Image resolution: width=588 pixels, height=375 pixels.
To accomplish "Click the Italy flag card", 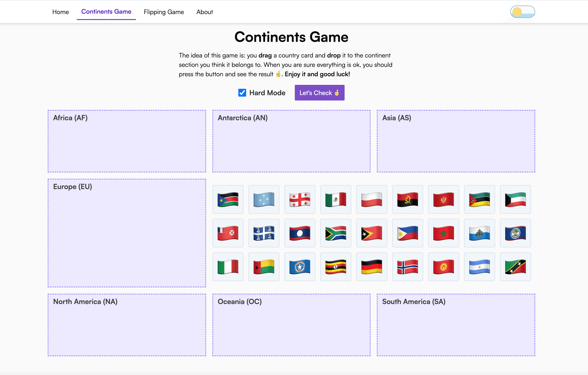I will pos(228,266).
